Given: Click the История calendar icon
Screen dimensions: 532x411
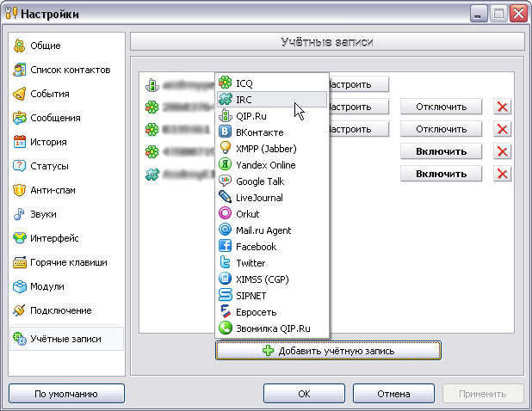Looking at the screenshot, I should point(19,142).
